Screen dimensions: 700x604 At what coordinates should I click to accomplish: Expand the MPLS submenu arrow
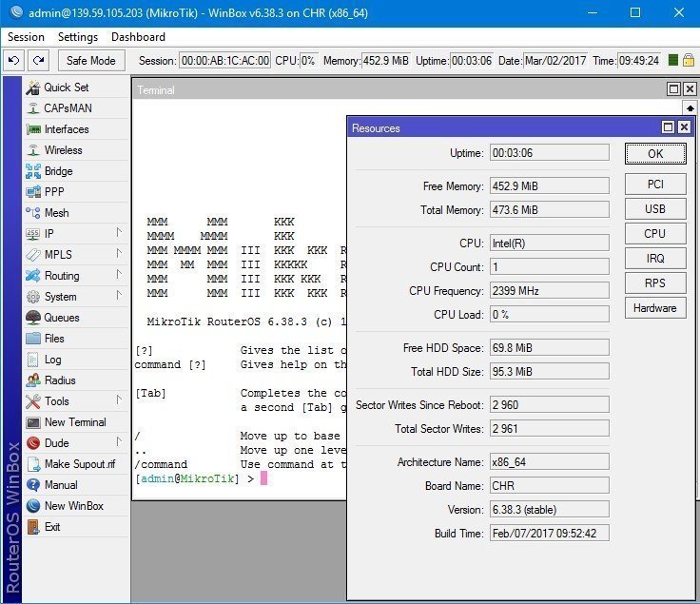coord(119,254)
